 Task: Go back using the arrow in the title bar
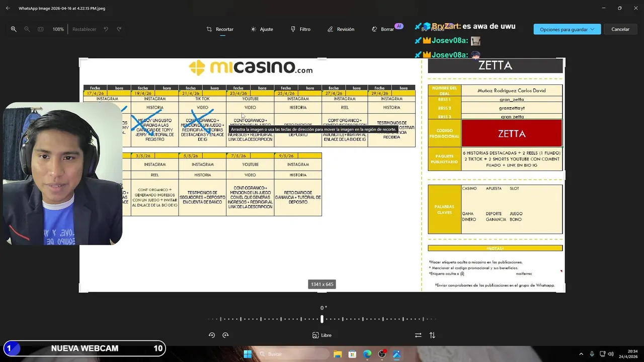(8, 8)
